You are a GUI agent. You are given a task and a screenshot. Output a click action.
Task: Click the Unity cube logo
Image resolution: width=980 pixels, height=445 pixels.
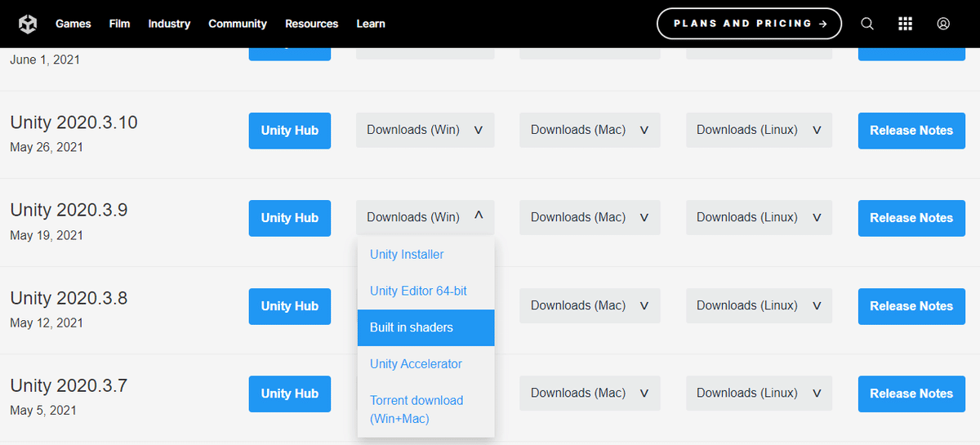28,24
